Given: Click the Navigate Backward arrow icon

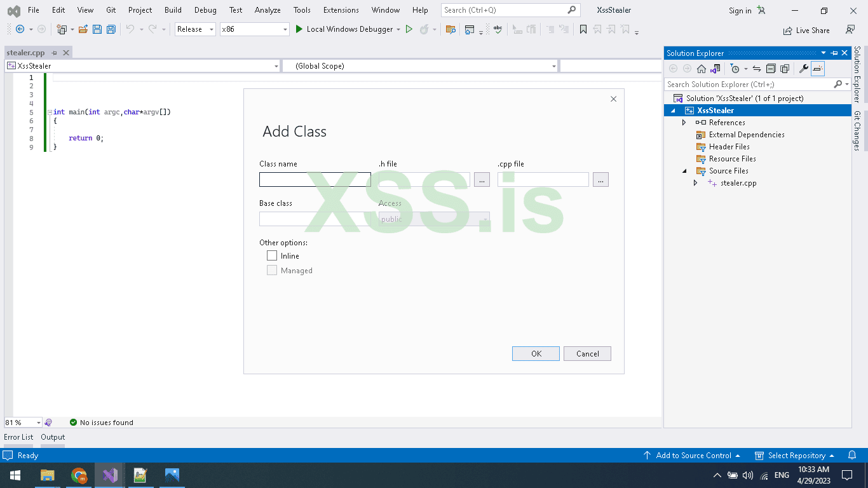Looking at the screenshot, I should tap(20, 29).
